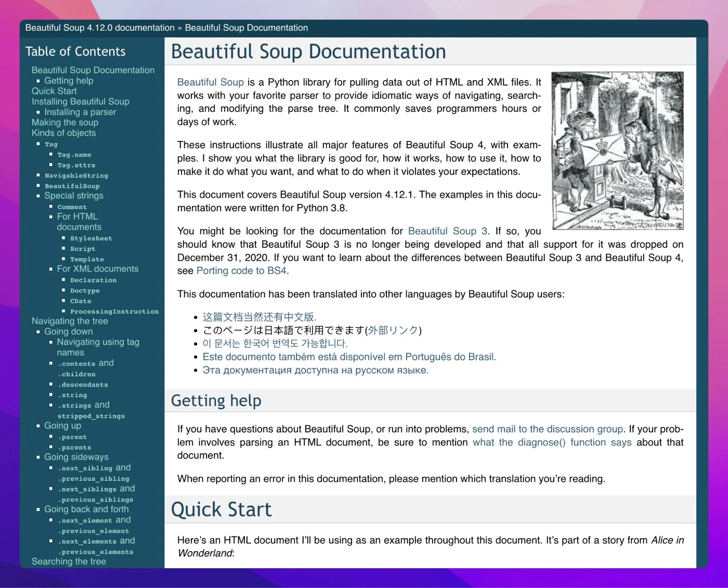Viewport: 728px width, 588px height.
Task: Open Special strings sidebar entry
Action: [x=74, y=196]
